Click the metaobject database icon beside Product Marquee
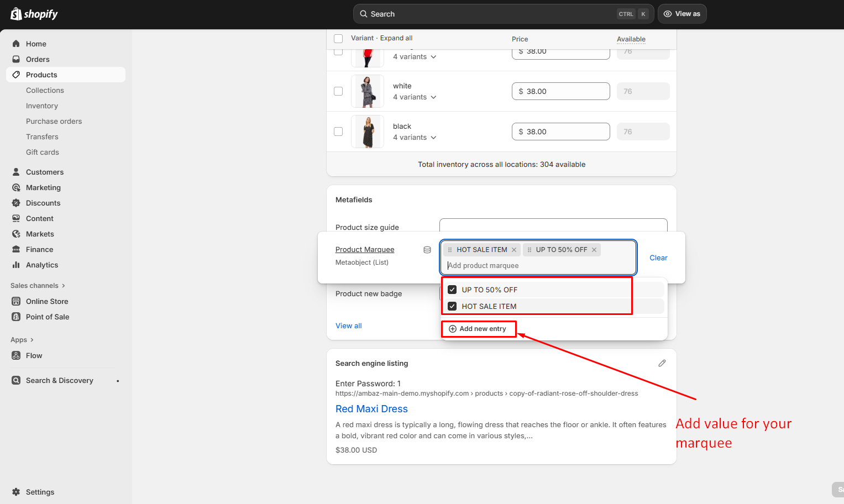Screen dimensions: 844x504 coord(427,250)
